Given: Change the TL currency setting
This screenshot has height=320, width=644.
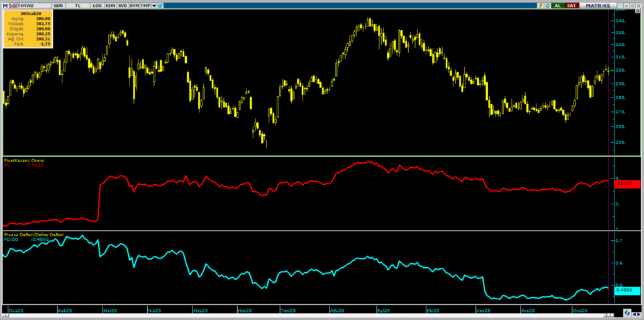Looking at the screenshot, I should (x=77, y=6).
